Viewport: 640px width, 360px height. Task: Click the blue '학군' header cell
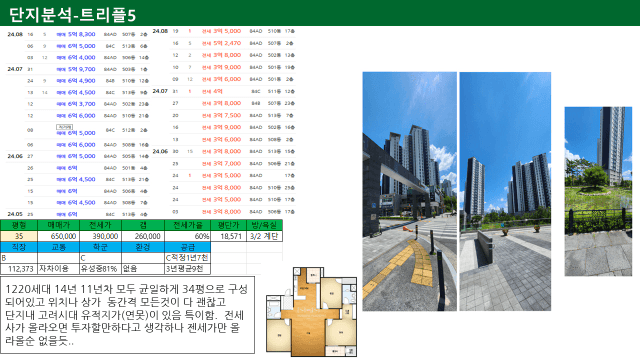tap(100, 247)
